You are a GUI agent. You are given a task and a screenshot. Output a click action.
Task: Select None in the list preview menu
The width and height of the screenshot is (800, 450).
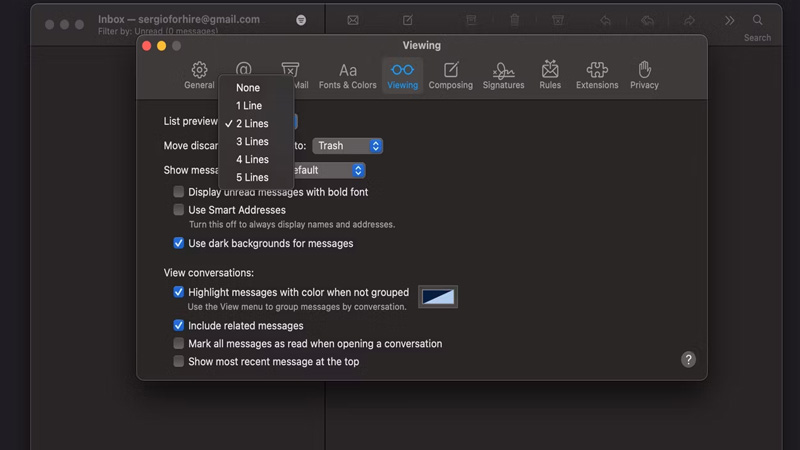[248, 88]
